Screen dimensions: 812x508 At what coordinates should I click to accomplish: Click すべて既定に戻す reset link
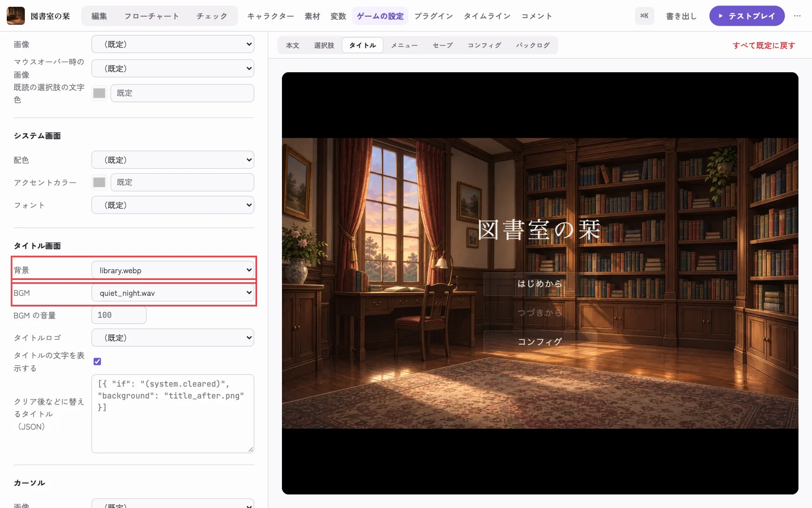click(764, 45)
